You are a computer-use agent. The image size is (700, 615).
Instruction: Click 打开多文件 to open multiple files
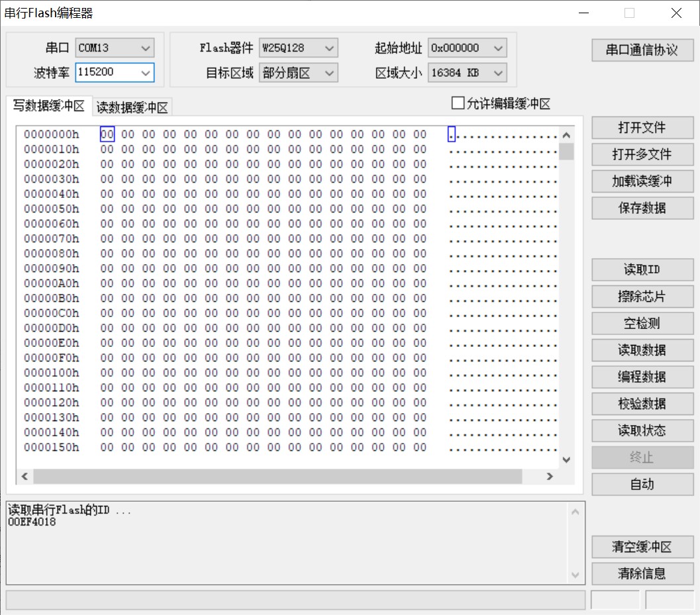pyautogui.click(x=642, y=154)
